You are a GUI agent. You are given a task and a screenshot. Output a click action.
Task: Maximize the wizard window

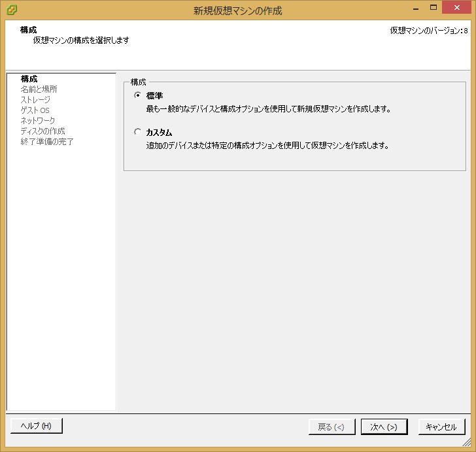(433, 8)
